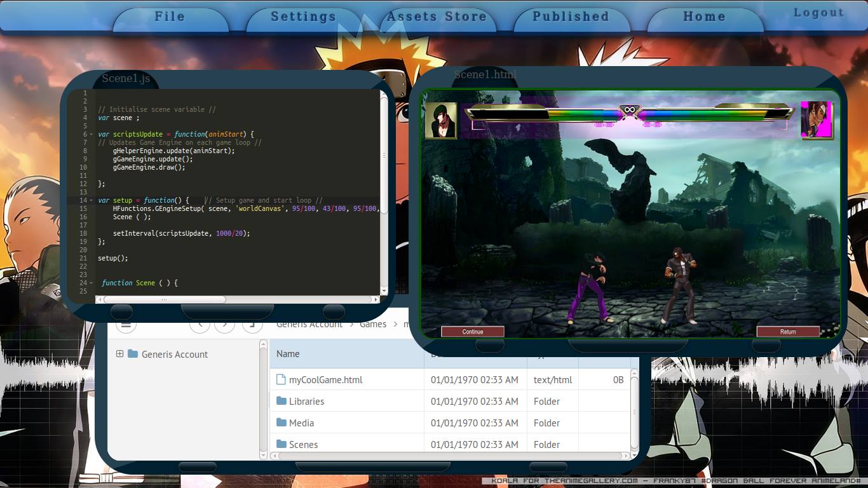Open the Assets Store tab
The width and height of the screenshot is (868, 488).
coord(437,18)
